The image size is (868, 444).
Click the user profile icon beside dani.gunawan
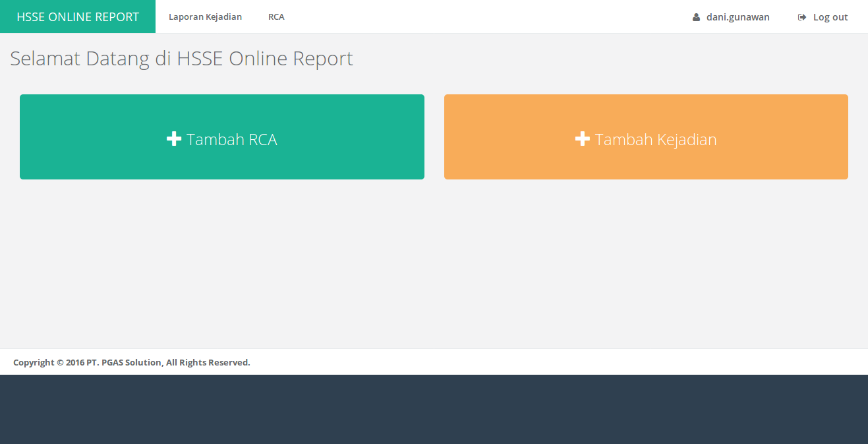(x=696, y=17)
